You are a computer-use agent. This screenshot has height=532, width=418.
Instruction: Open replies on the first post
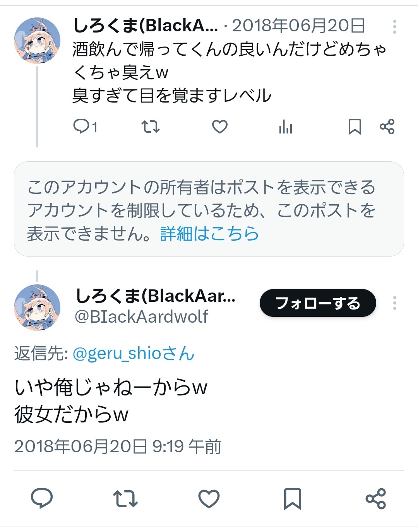click(x=85, y=127)
